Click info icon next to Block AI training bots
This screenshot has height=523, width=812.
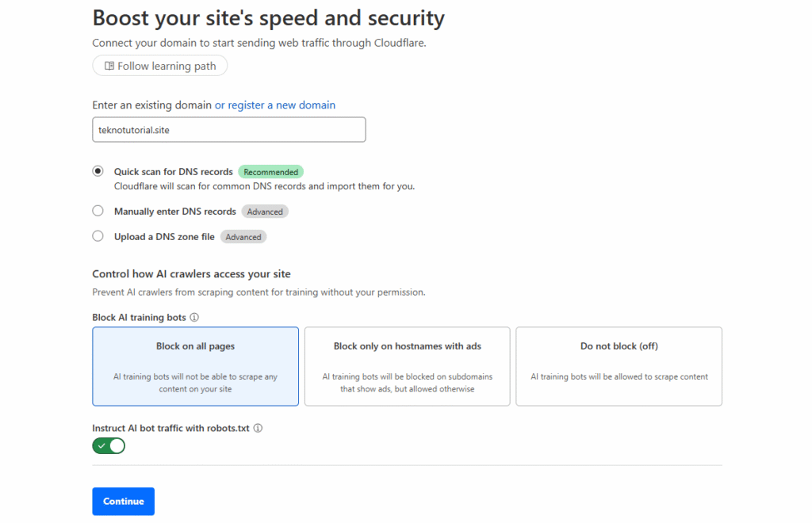pyautogui.click(x=194, y=318)
